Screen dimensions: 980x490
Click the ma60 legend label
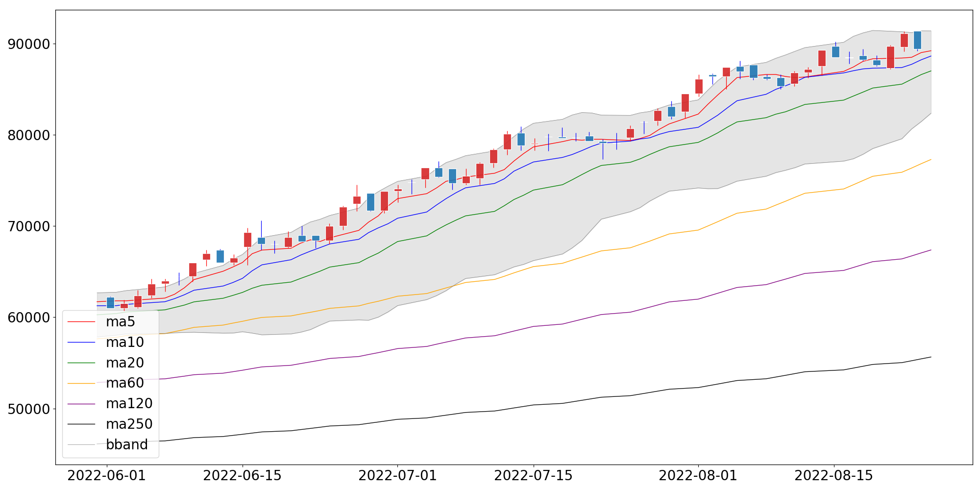coord(125,383)
